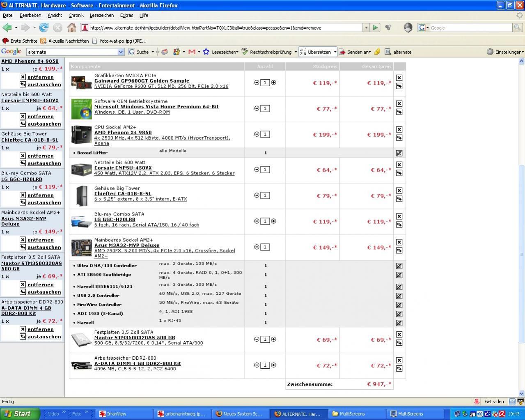Click the green Go arrow next to address bar
Screen dimensions: 525x420
click(375, 28)
